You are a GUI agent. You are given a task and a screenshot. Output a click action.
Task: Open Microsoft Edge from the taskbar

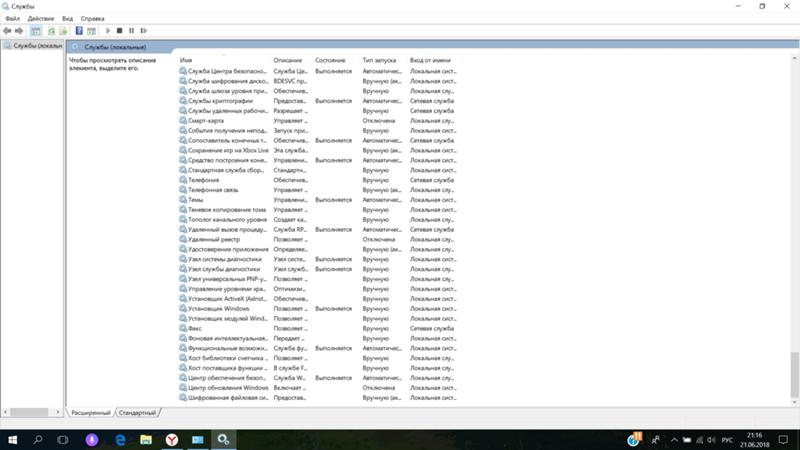click(x=120, y=440)
